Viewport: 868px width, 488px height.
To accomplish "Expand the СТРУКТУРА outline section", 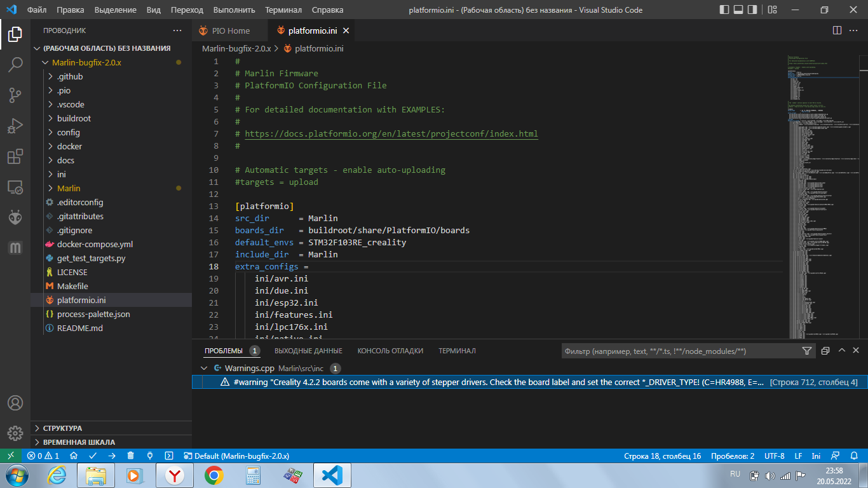I will [62, 428].
